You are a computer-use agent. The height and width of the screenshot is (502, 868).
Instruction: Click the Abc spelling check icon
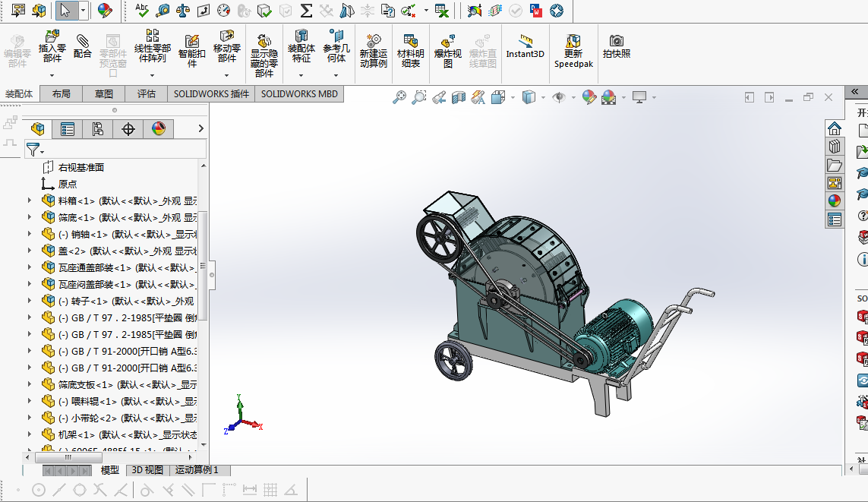click(x=142, y=10)
